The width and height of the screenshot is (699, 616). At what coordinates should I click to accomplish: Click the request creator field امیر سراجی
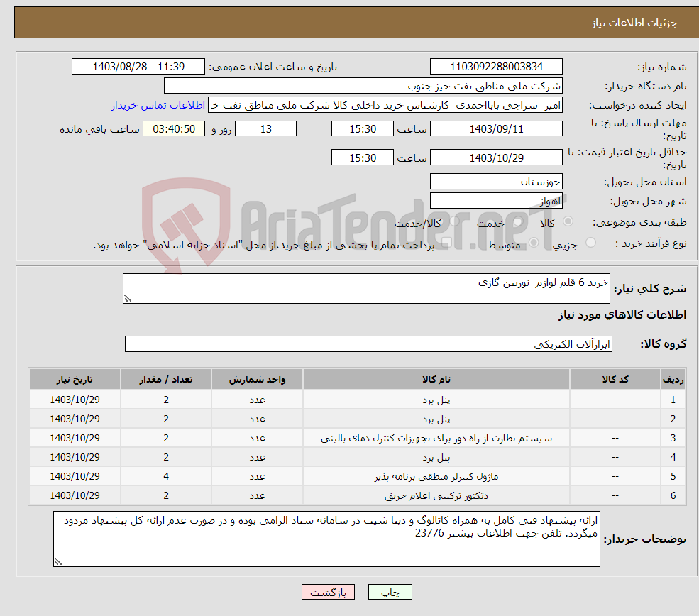click(385, 105)
